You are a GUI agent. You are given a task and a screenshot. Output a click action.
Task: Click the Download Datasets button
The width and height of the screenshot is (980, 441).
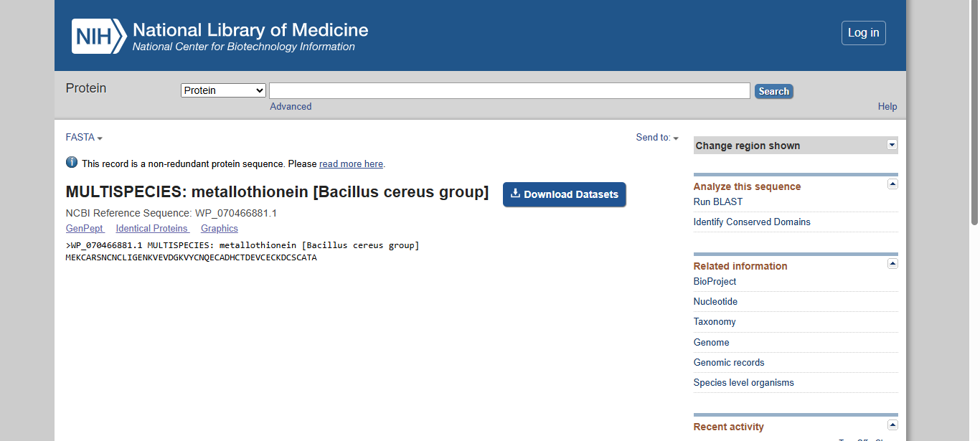click(x=565, y=194)
